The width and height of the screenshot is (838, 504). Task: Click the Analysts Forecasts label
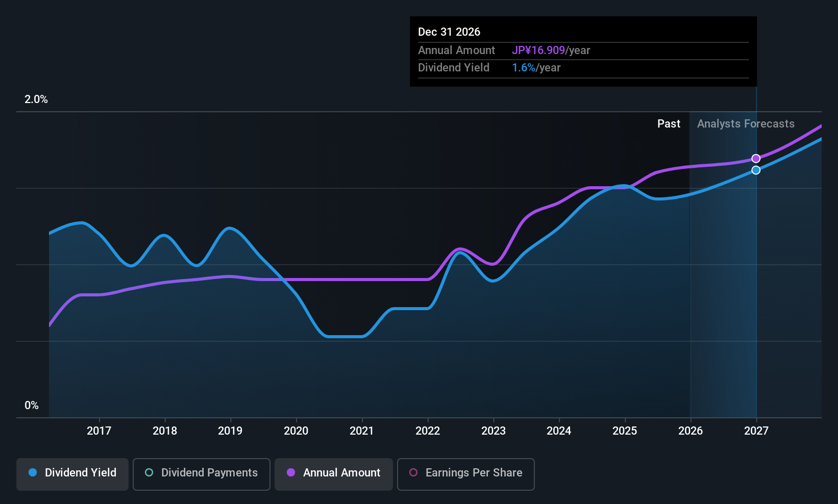746,123
